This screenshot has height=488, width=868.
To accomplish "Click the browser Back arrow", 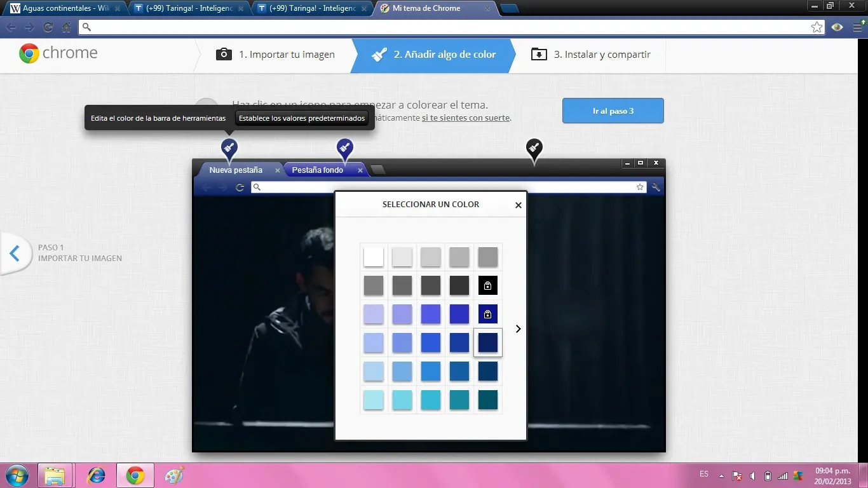I will tap(11, 27).
